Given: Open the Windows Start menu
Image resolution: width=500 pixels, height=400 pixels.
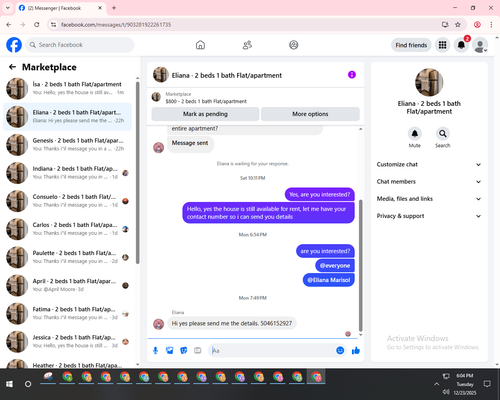Looking at the screenshot, I should coord(9,384).
